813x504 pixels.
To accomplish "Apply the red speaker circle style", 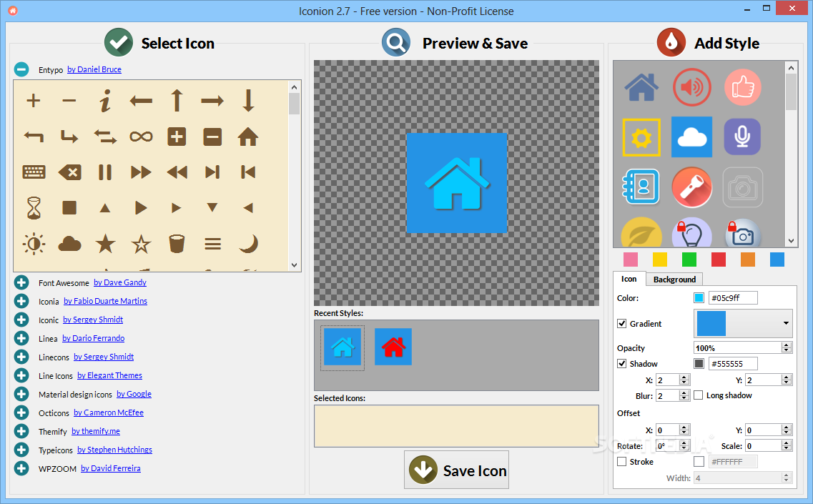I will click(x=691, y=87).
